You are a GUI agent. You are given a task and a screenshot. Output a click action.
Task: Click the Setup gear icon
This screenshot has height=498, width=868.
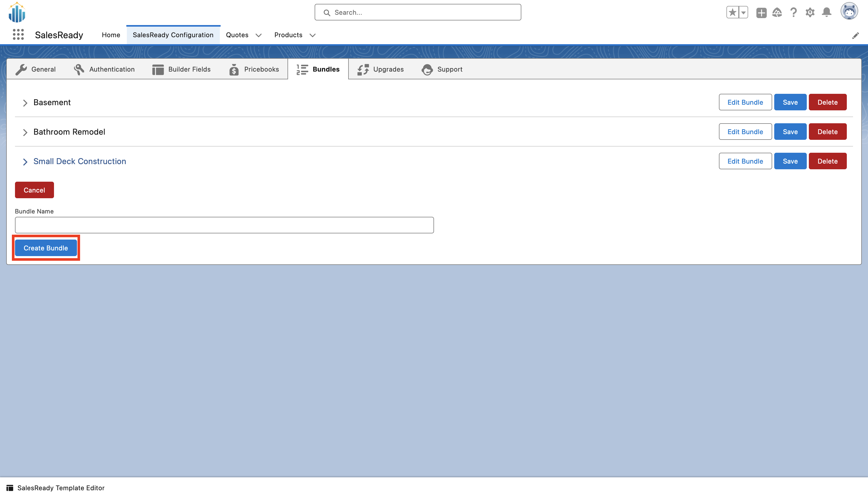810,12
